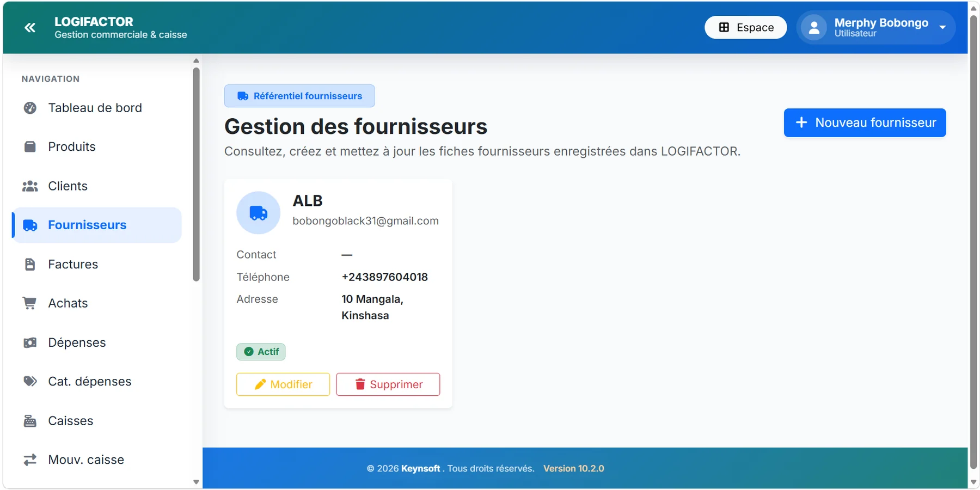The width and height of the screenshot is (980, 490).
Task: Click Modifier for supplier ALB
Action: (x=283, y=384)
